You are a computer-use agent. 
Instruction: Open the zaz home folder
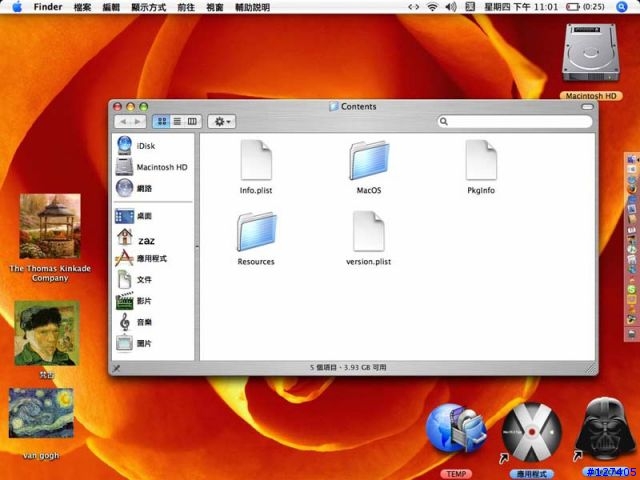[x=136, y=240]
